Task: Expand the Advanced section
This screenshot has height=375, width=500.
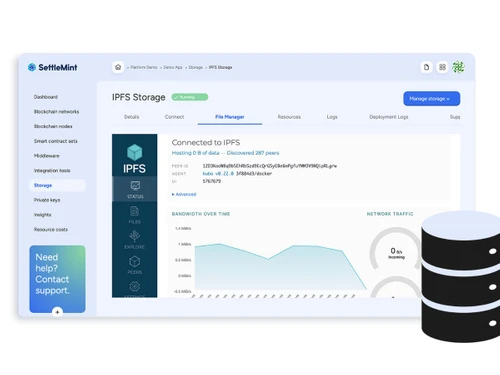Action: (x=184, y=194)
